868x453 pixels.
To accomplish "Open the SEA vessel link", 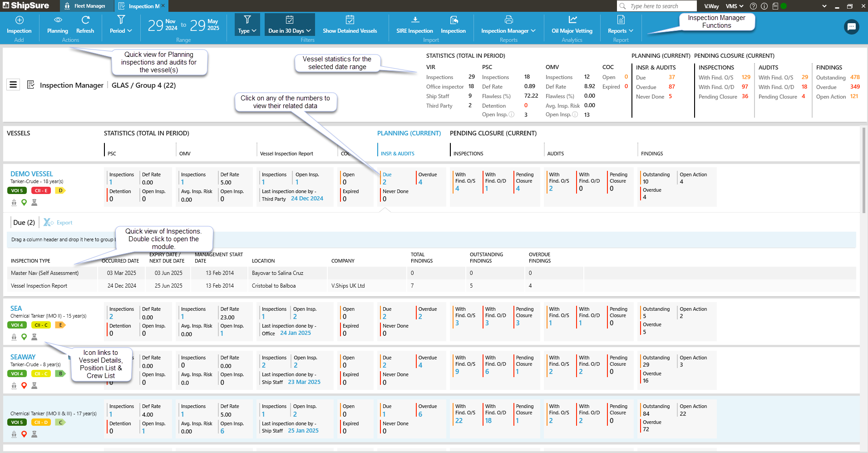I will (16, 308).
